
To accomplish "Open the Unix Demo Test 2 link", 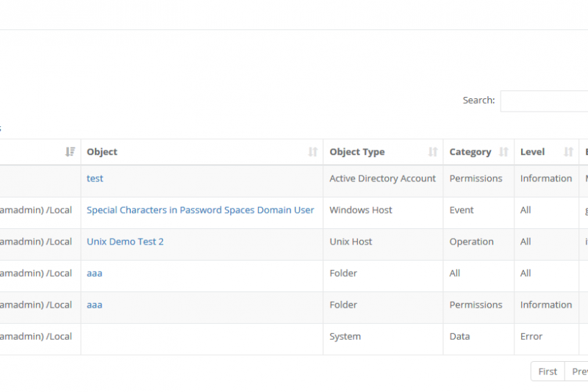I will [125, 242].
